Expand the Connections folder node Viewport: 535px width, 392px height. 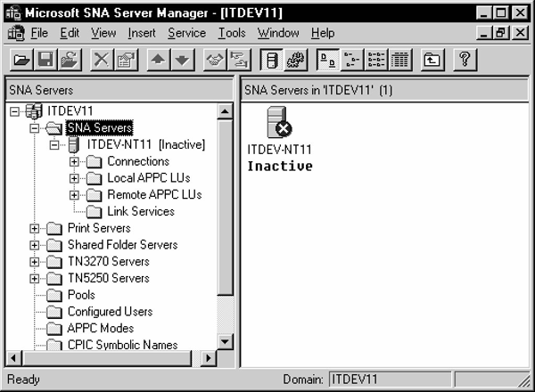[x=74, y=161]
